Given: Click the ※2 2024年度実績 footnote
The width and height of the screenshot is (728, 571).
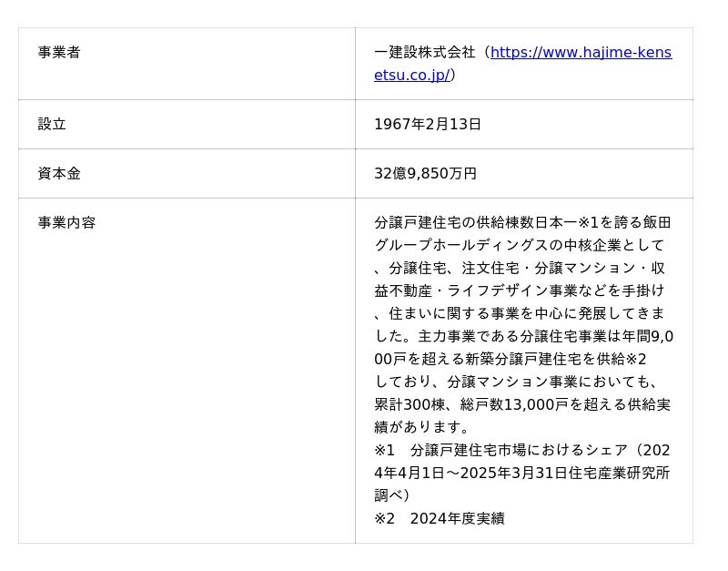Looking at the screenshot, I should [x=439, y=519].
